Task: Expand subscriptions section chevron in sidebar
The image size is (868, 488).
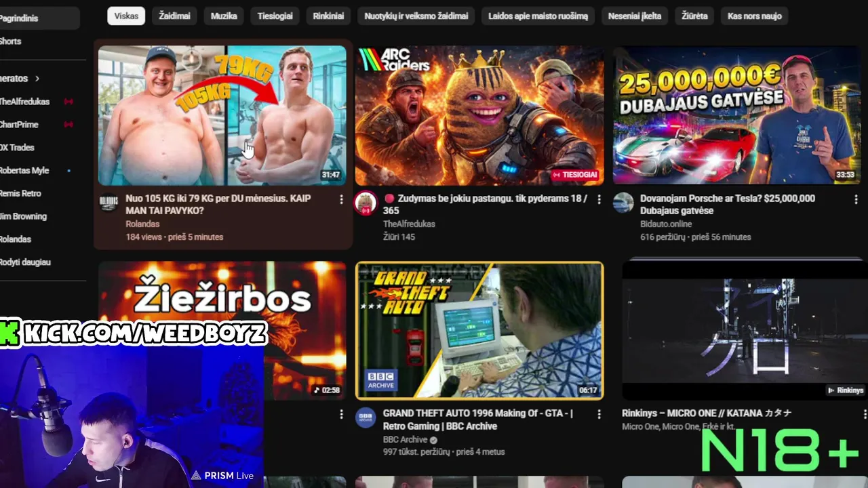Action: click(x=37, y=79)
